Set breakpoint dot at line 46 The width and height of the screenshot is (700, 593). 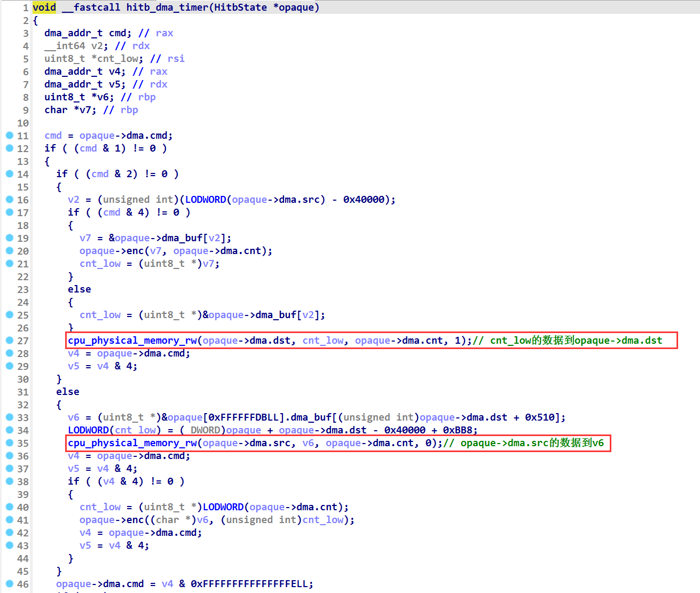(10, 583)
